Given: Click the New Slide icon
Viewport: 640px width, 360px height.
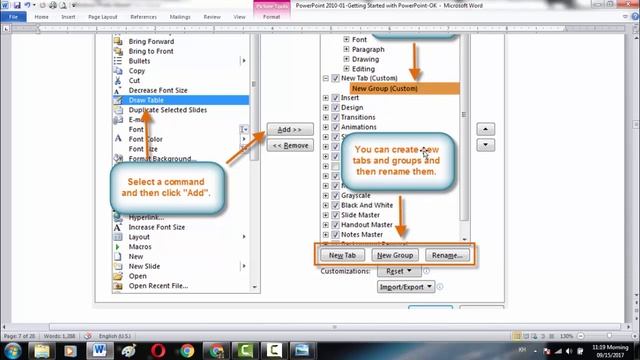Looking at the screenshot, I should click(x=118, y=266).
